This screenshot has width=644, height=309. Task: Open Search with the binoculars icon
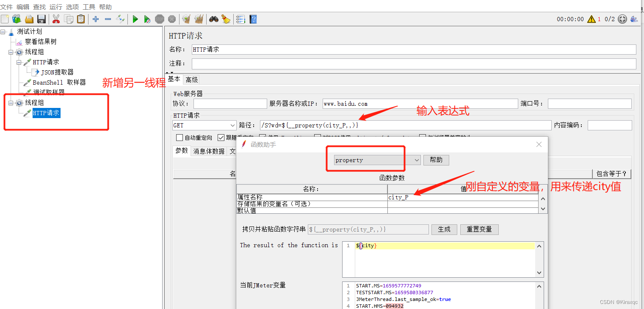214,19
